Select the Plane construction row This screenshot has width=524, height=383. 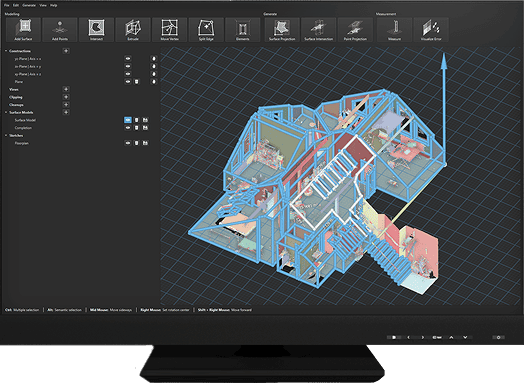click(x=19, y=82)
